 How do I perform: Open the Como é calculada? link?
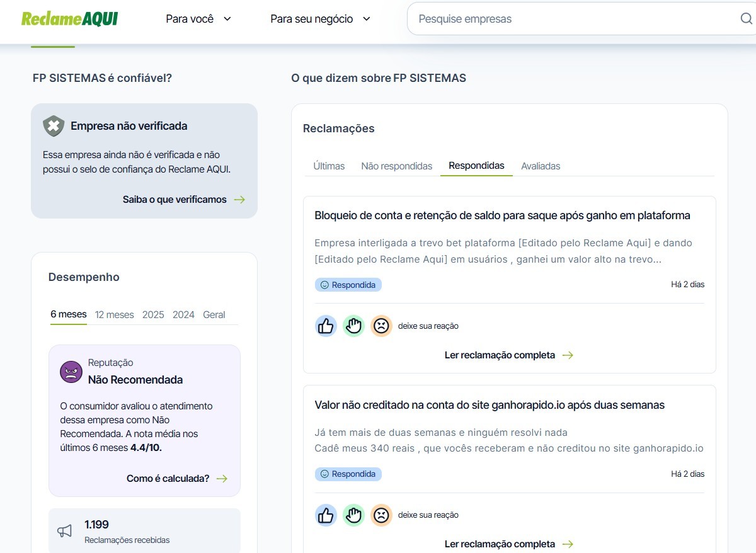pyautogui.click(x=168, y=479)
